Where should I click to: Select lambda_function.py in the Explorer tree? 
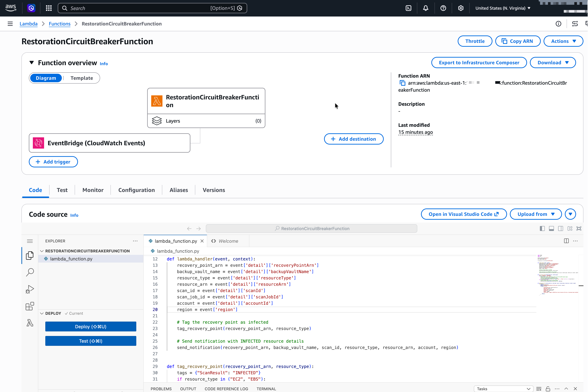91,259
